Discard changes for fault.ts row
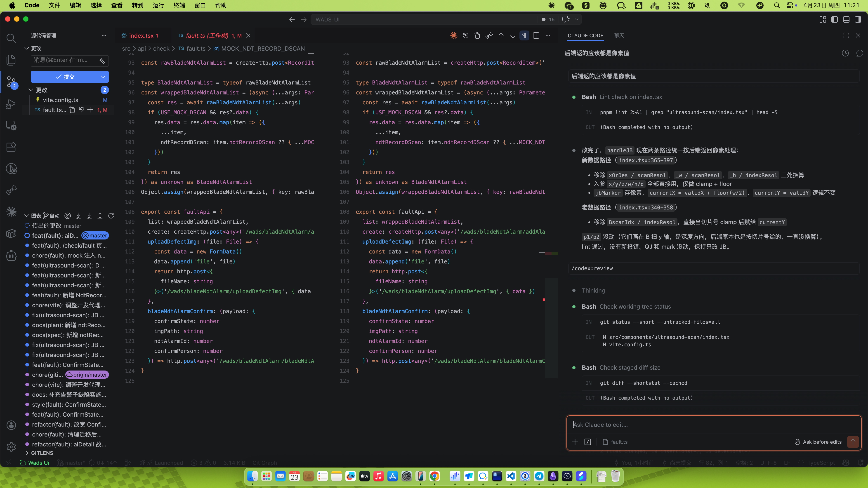This screenshot has width=868, height=488. [81, 110]
